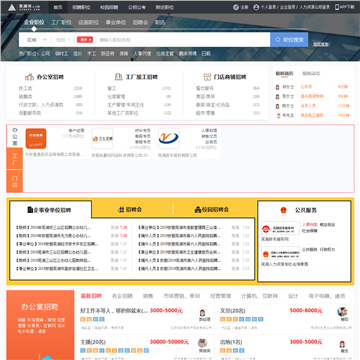Switch to the 最新动态 tab
Screen dimensions: 360x360
click(311, 73)
